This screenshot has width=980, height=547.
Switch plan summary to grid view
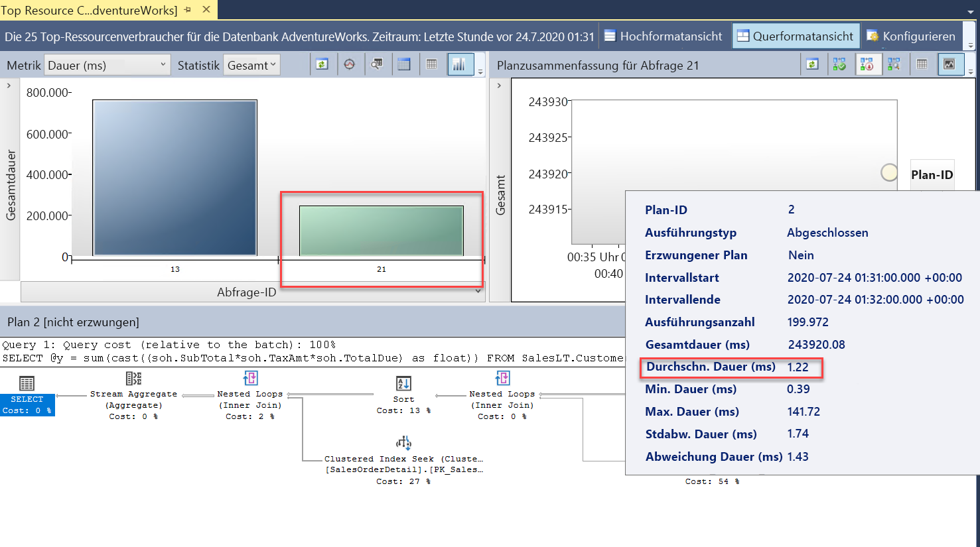(x=922, y=64)
